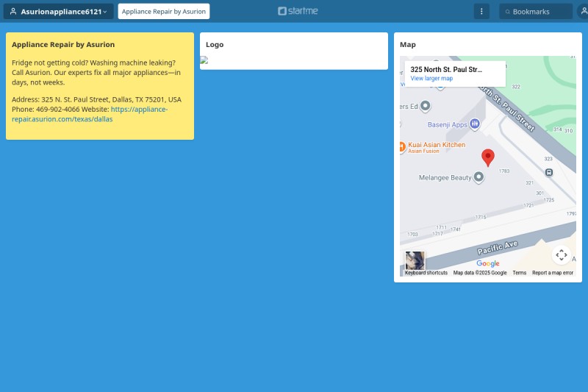Click the user profile icon at top right
588x392 pixels.
click(584, 11)
